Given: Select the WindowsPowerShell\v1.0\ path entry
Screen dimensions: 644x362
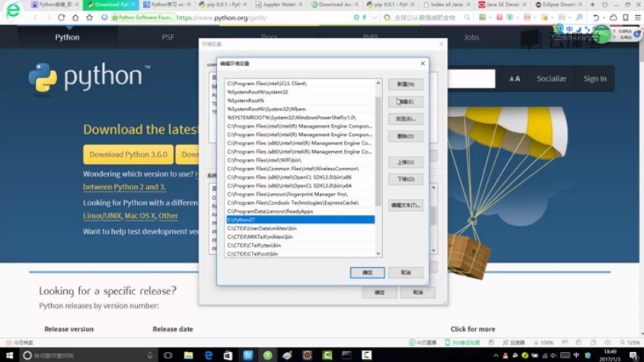Looking at the screenshot, I should [x=300, y=117].
